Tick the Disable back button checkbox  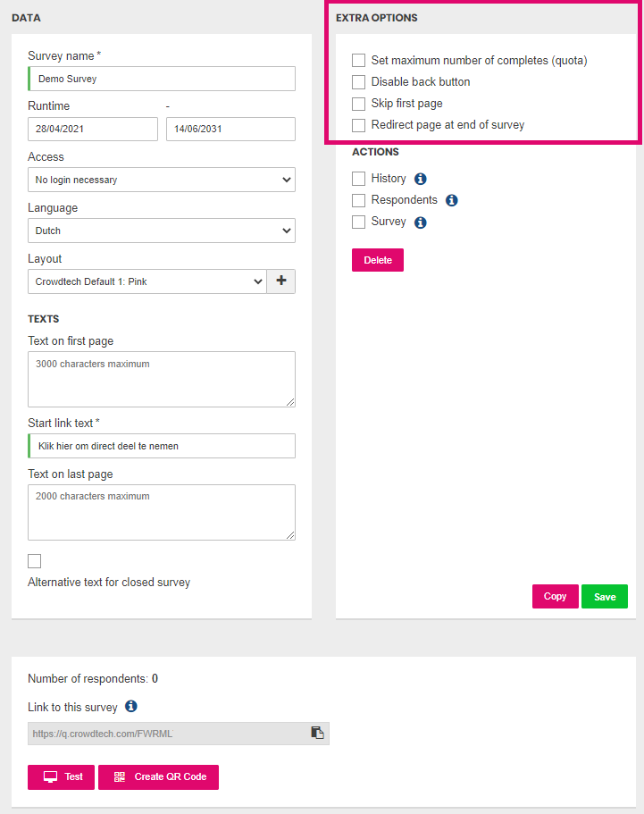[x=358, y=82]
